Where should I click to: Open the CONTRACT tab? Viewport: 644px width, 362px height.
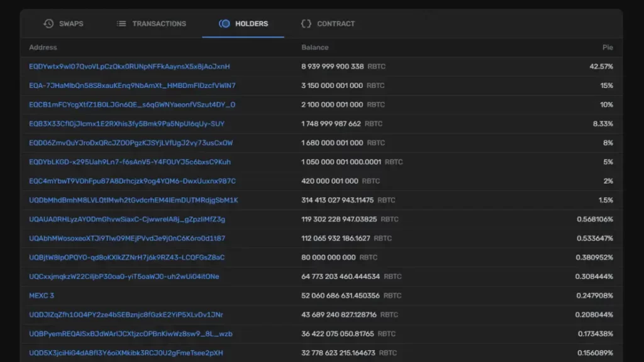click(x=327, y=24)
